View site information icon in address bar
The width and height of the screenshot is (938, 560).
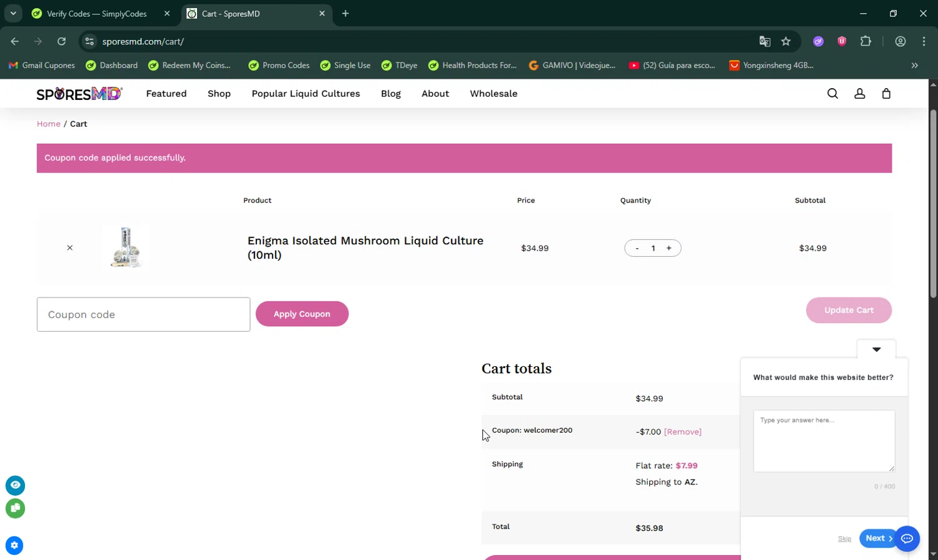pyautogui.click(x=89, y=41)
